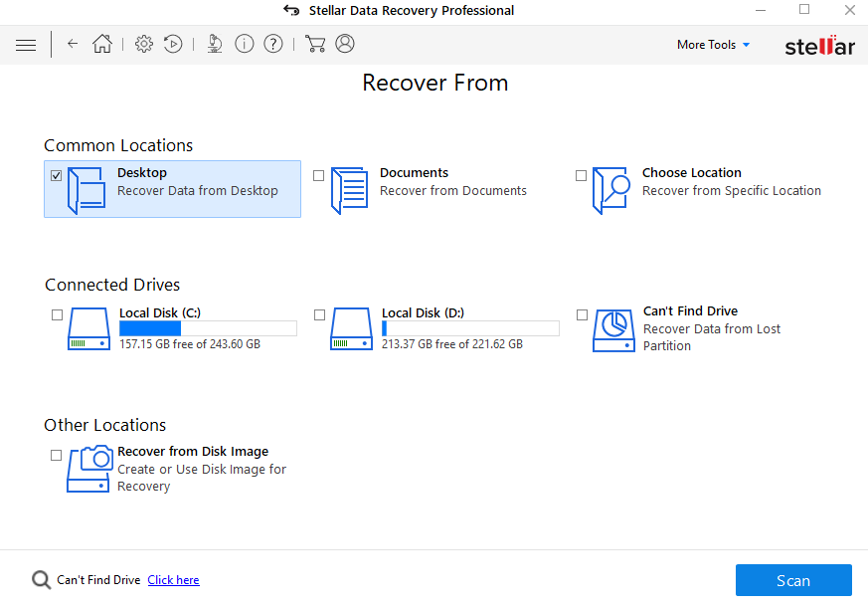Click the magnifier icon near Can't Find Drive

coord(41,580)
